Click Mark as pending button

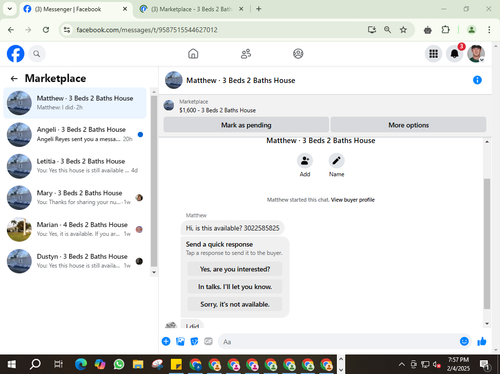(246, 125)
